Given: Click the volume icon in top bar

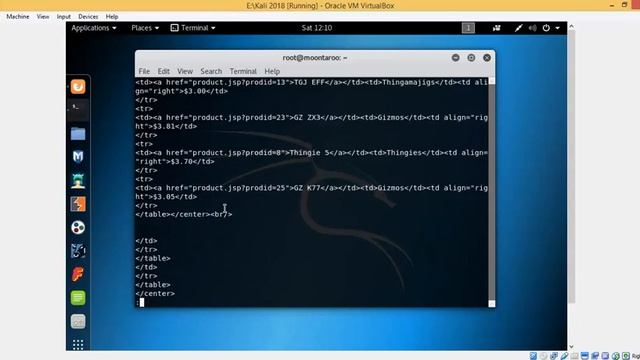Looking at the screenshot, I should click(x=532, y=28).
